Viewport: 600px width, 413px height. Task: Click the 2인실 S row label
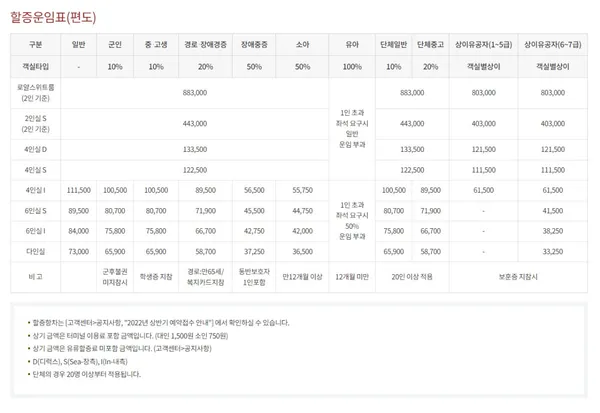click(36, 124)
